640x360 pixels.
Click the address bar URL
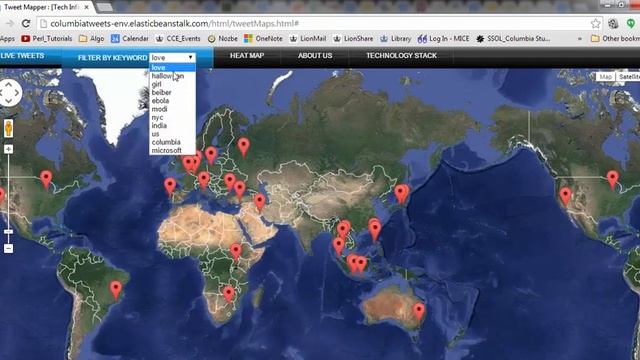(x=175, y=24)
